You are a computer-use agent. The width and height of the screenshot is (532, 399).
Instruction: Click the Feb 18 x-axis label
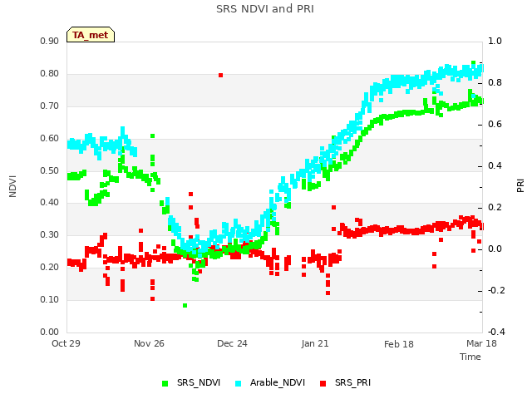[x=399, y=344]
